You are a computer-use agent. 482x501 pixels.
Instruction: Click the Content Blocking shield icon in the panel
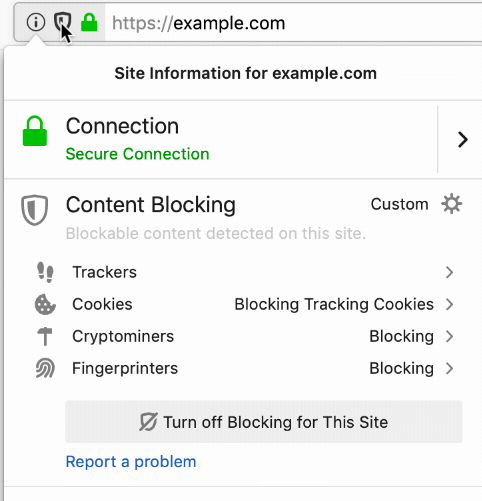[x=35, y=210]
